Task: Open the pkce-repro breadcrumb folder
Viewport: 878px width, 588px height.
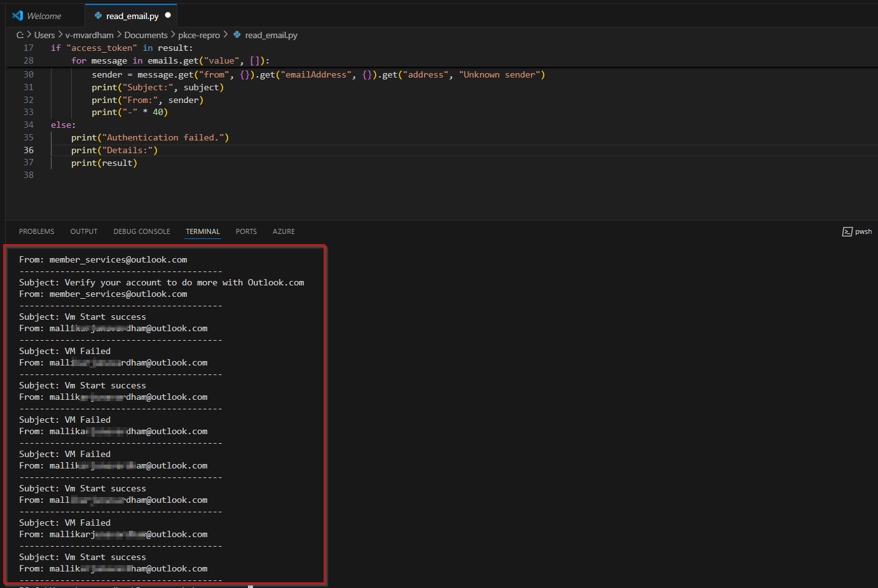Action: pyautogui.click(x=199, y=35)
